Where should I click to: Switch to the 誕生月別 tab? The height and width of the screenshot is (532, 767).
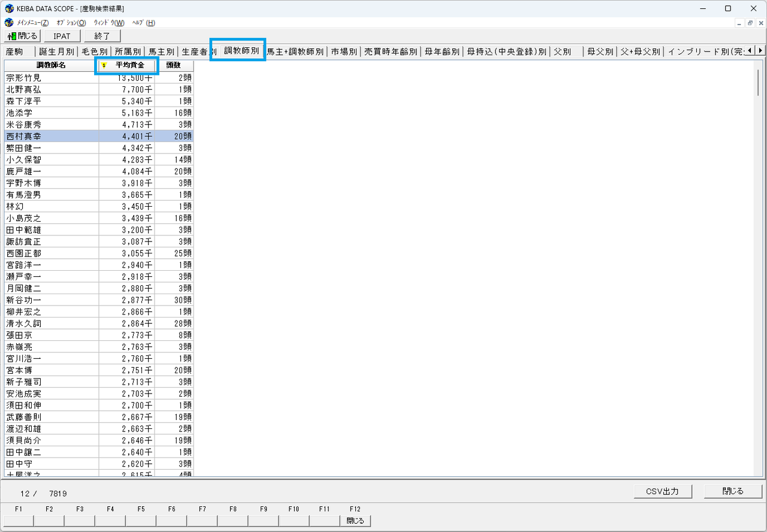[57, 52]
